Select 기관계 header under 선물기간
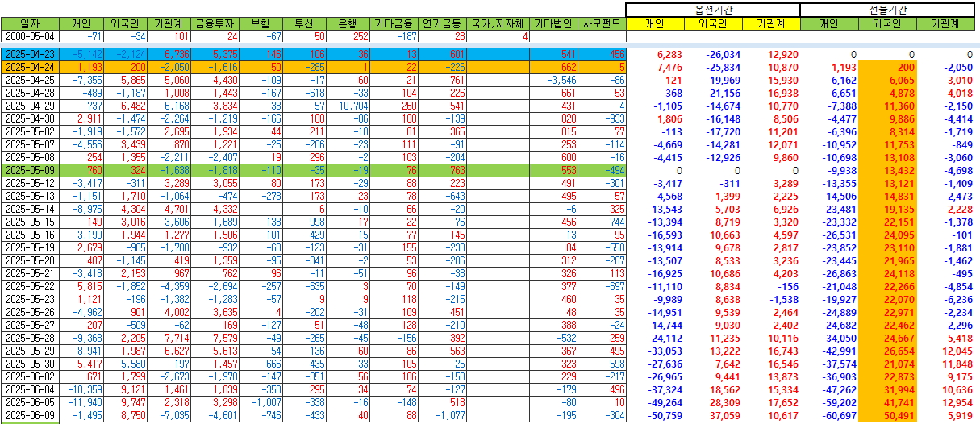This screenshot has width=980, height=424. point(945,23)
